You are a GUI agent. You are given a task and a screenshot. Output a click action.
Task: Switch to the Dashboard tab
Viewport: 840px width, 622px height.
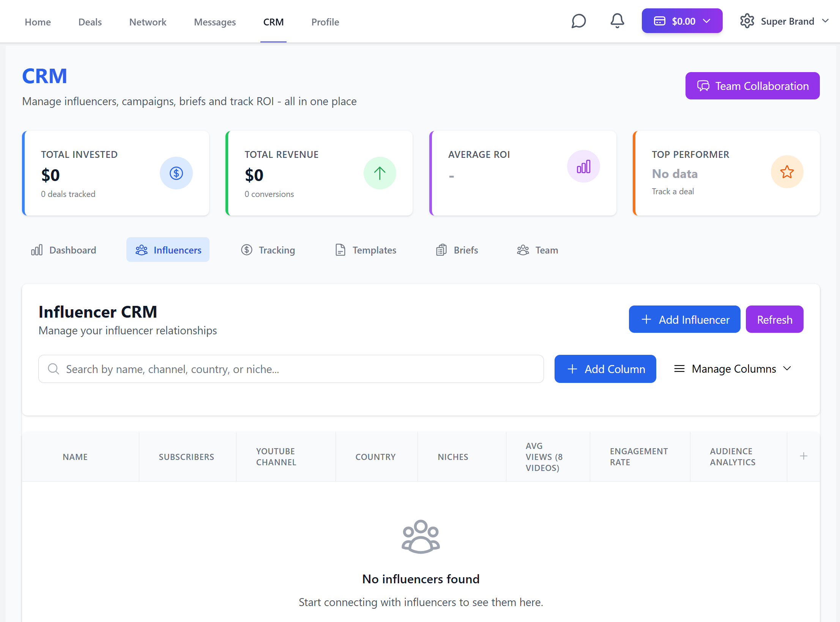[63, 250]
